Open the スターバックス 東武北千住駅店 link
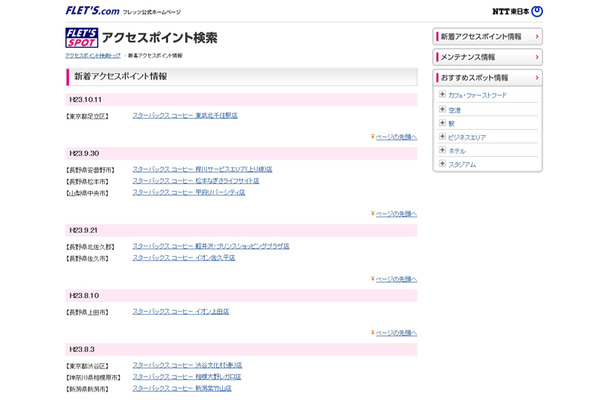610x400 pixels. point(185,116)
